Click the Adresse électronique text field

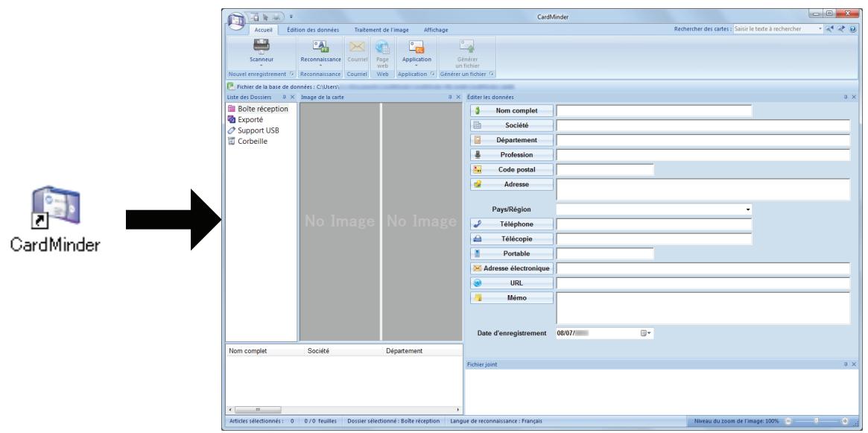point(703,268)
